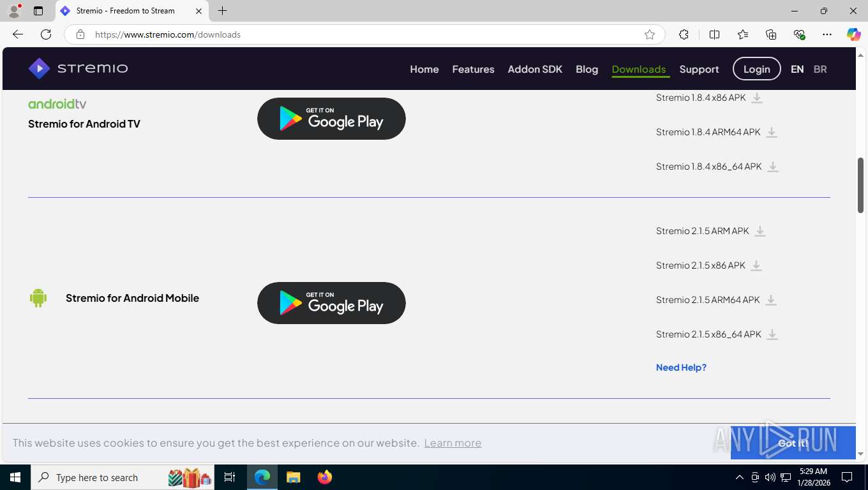Image resolution: width=868 pixels, height=490 pixels.
Task: Click Stremio for Android TV heading
Action: point(84,124)
